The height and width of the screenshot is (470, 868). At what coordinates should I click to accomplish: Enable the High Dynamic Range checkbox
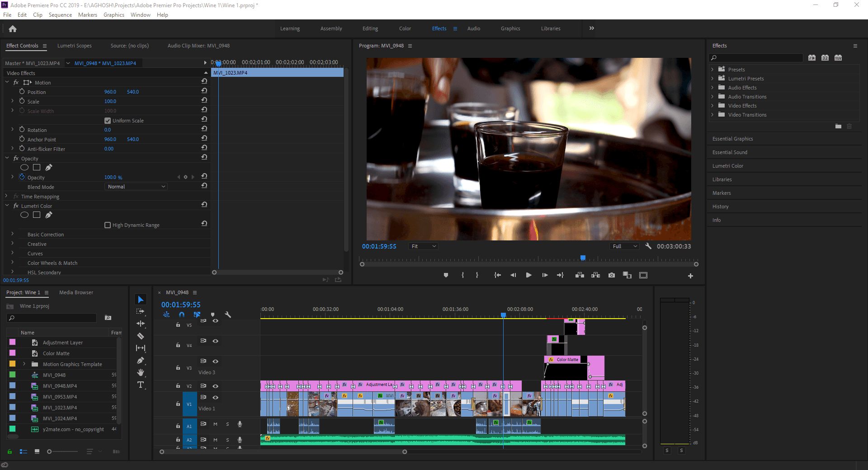tap(108, 225)
